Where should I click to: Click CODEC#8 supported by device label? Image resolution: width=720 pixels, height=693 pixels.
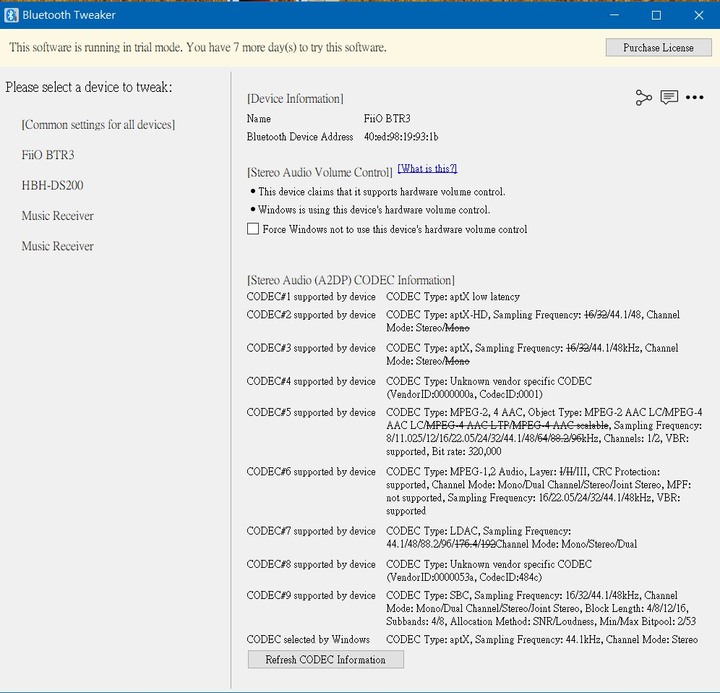(x=311, y=564)
